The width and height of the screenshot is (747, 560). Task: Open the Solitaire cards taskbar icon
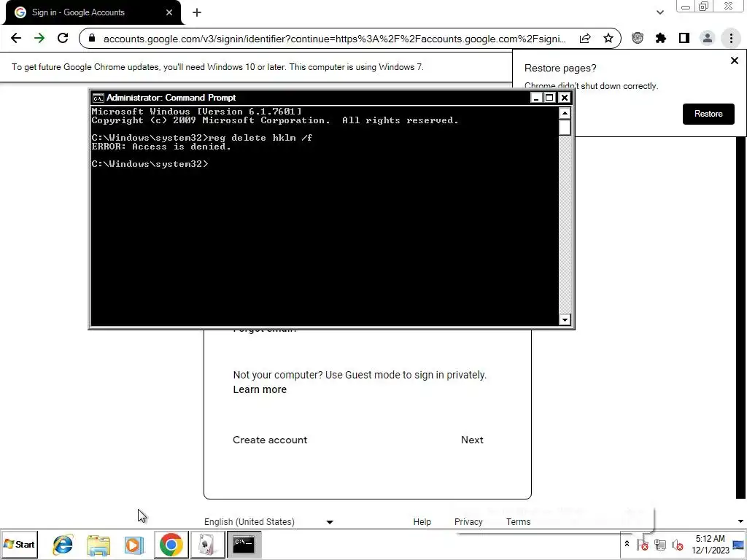[x=207, y=544]
